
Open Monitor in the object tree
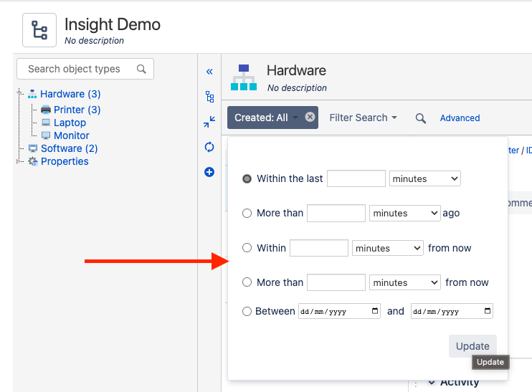click(x=72, y=135)
